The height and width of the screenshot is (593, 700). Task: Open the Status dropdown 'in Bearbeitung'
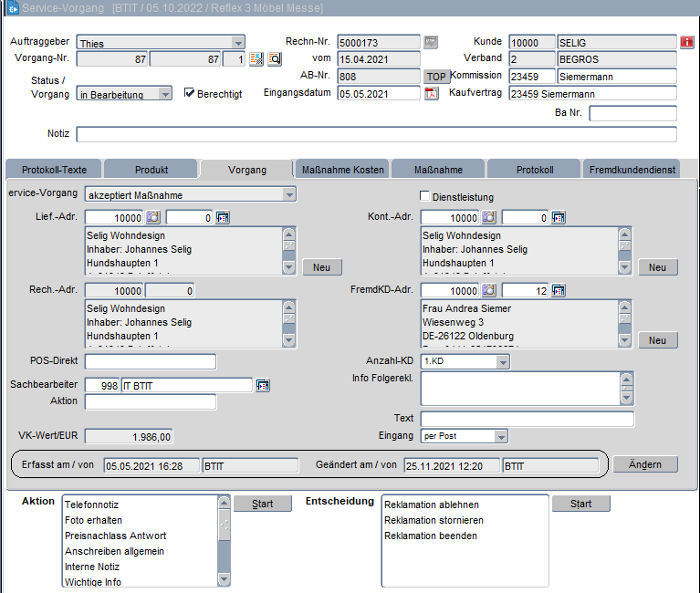tap(164, 94)
